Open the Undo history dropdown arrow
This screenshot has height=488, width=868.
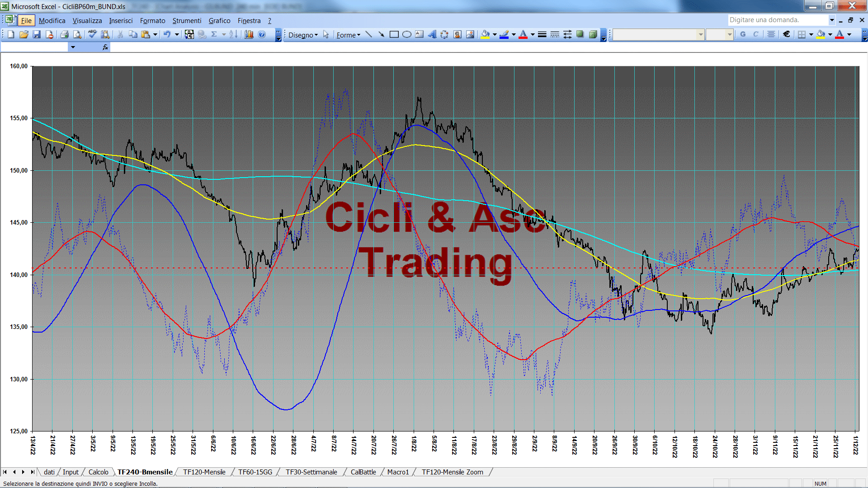pos(177,34)
